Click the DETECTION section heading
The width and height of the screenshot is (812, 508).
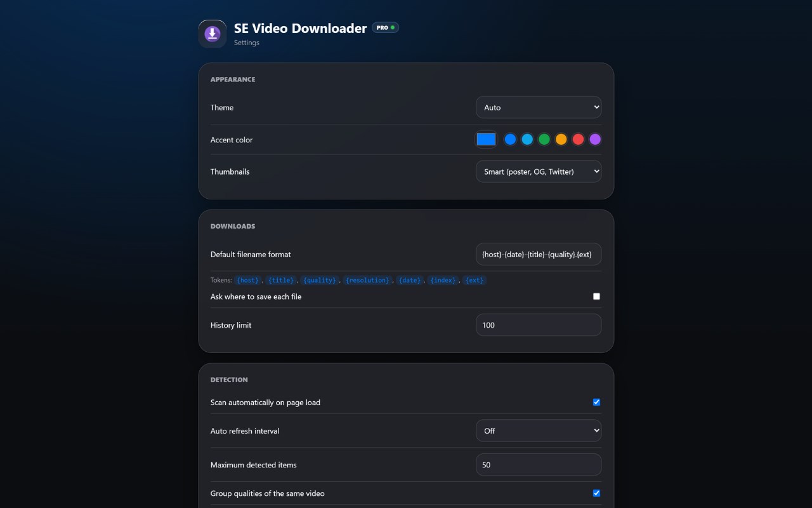coord(229,380)
